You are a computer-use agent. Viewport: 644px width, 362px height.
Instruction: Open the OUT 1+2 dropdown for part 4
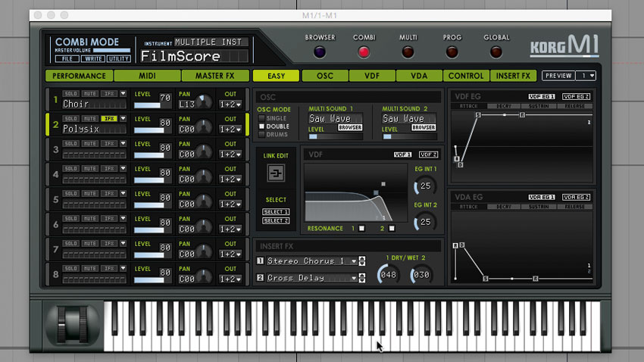point(230,179)
